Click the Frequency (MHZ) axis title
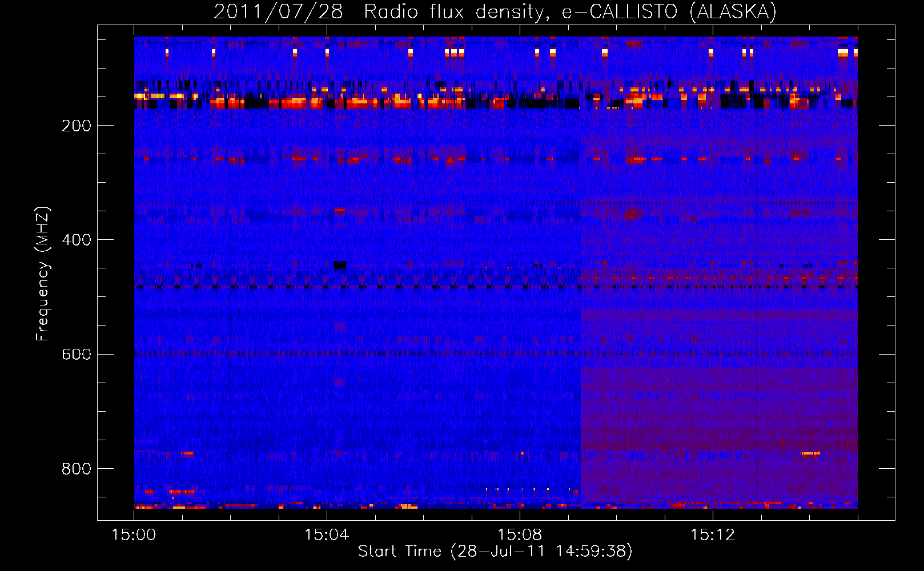This screenshot has width=924, height=571. pos(43,274)
